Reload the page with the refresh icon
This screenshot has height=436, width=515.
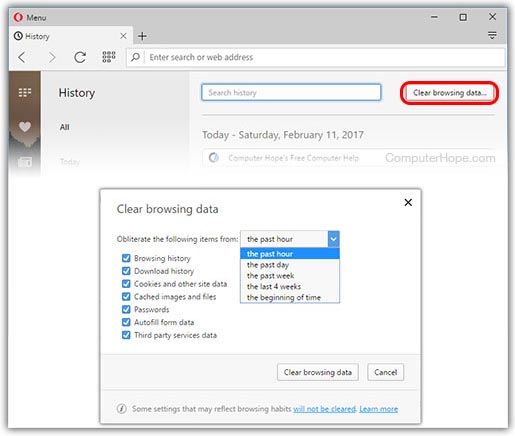80,57
